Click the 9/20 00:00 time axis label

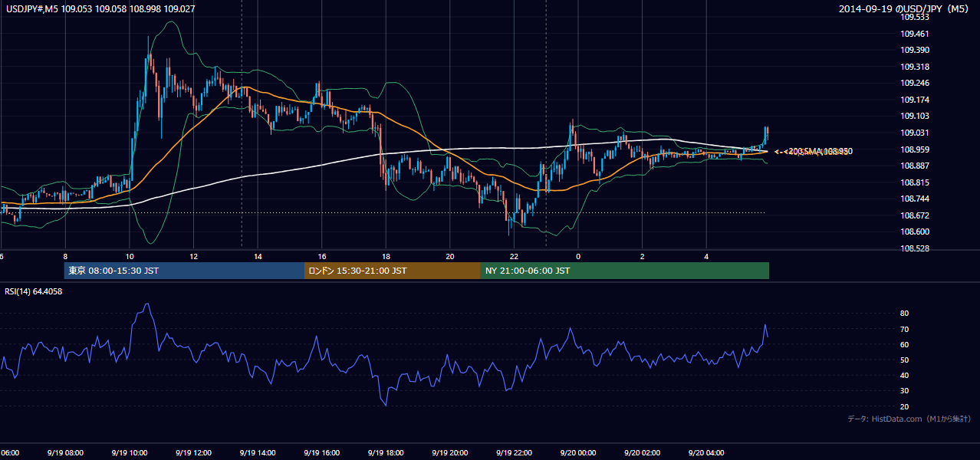(577, 453)
